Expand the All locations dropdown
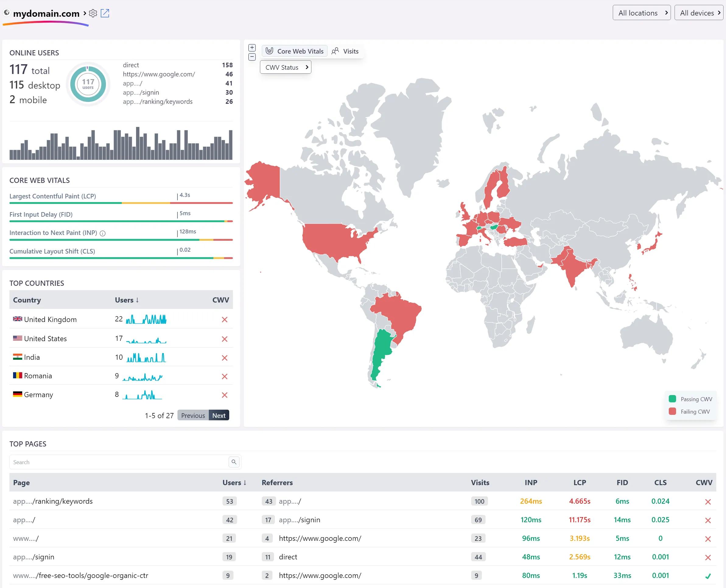Viewport: 726px width, 588px height. [641, 13]
